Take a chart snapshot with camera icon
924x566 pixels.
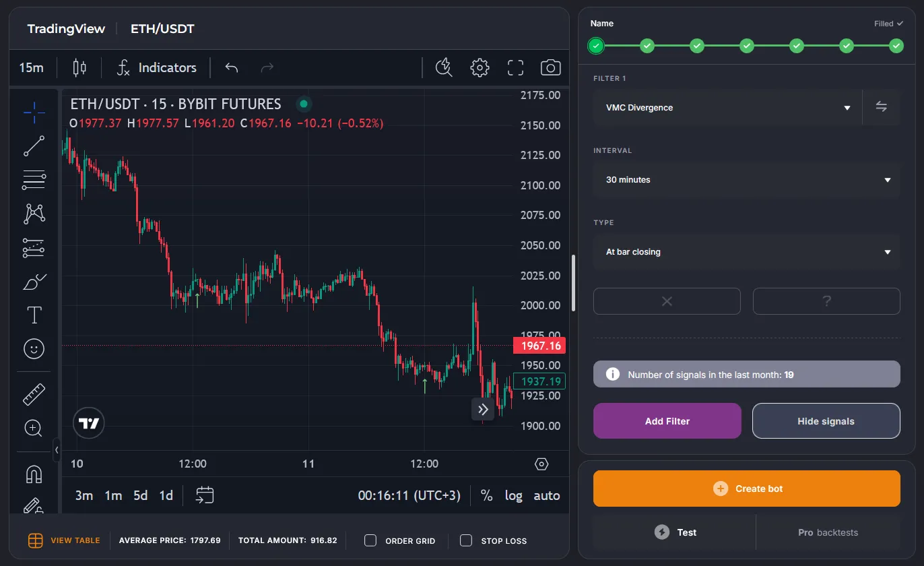pyautogui.click(x=550, y=67)
